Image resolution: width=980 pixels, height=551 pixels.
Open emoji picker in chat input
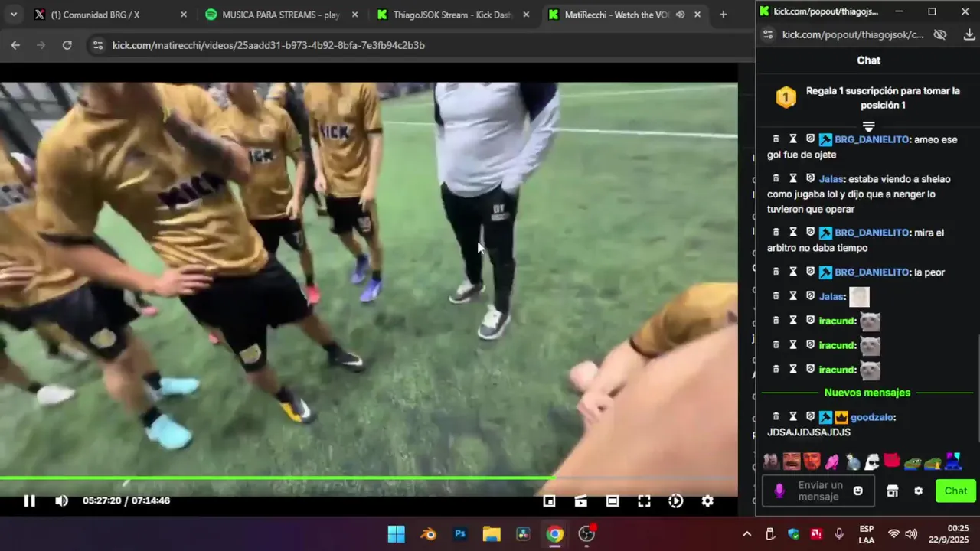858,491
